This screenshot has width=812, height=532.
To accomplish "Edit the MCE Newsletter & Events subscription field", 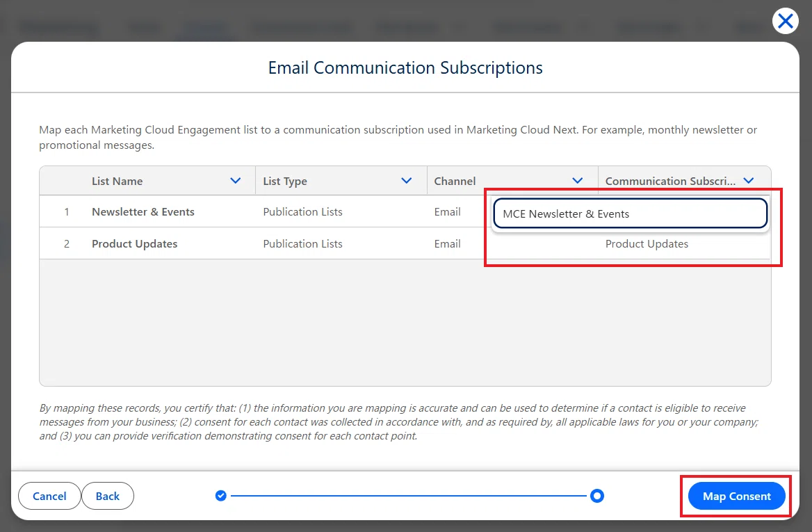I will click(631, 213).
